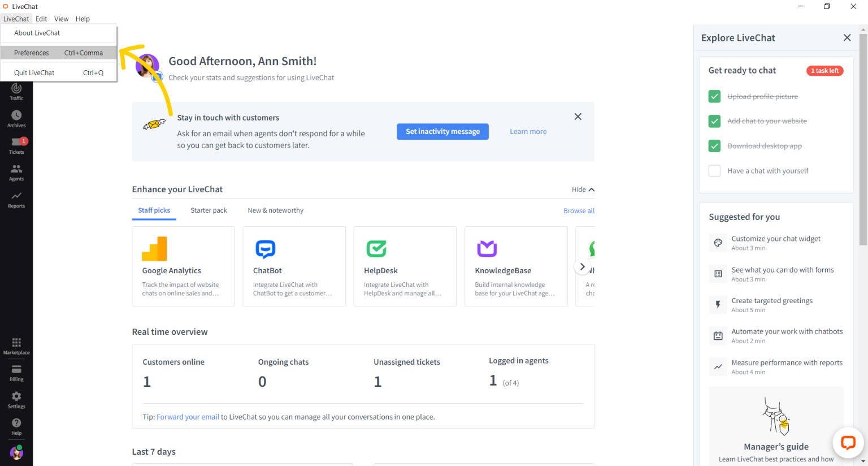This screenshot has width=868, height=466.
Task: Select About LiveChat menu entry
Action: (59, 33)
